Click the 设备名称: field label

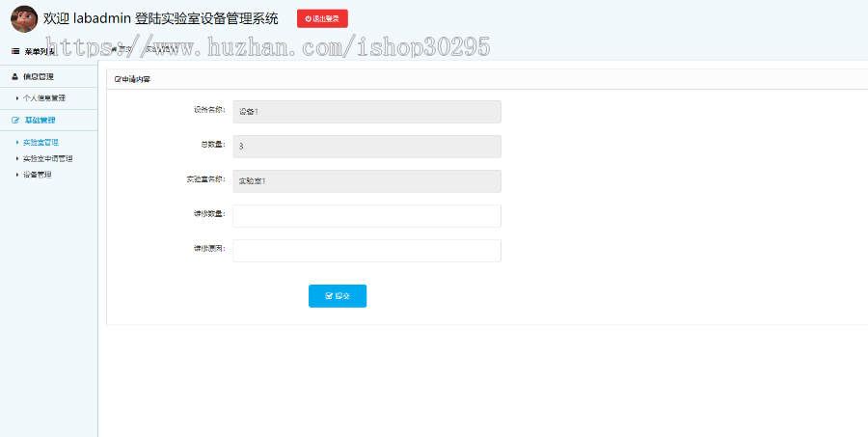(x=209, y=110)
